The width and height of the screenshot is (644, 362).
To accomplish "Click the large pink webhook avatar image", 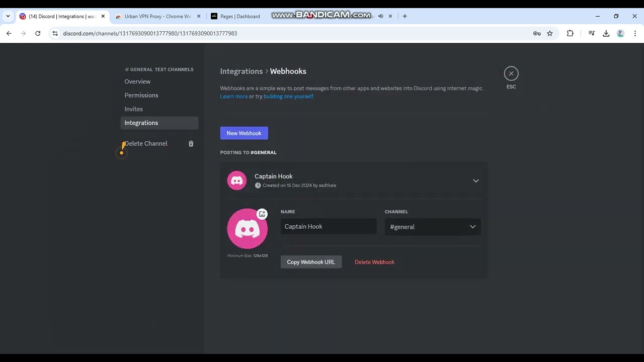I will 247,229.
